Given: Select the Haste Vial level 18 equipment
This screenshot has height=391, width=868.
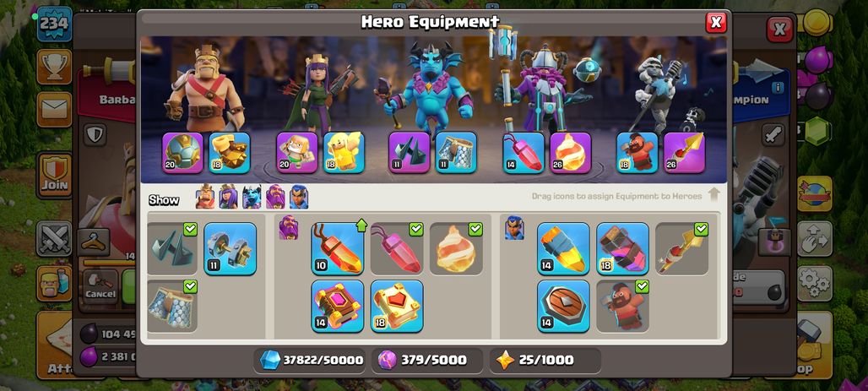Looking at the screenshot, I should [x=623, y=248].
